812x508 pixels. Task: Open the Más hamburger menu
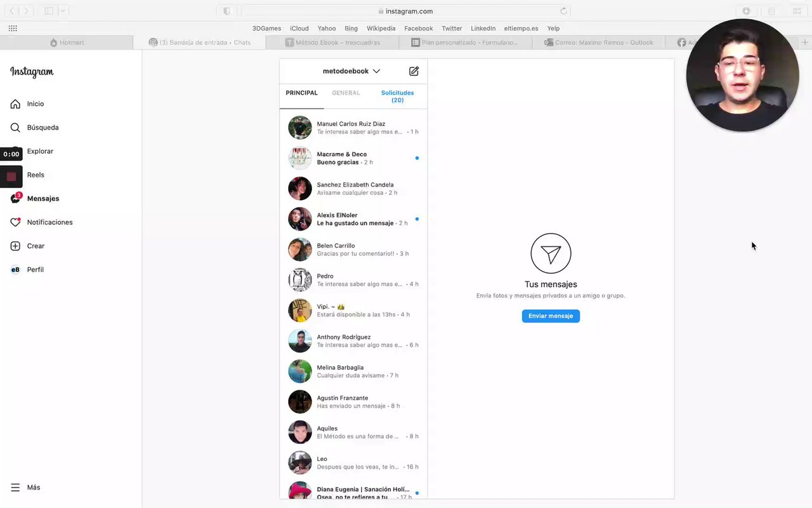click(x=15, y=488)
